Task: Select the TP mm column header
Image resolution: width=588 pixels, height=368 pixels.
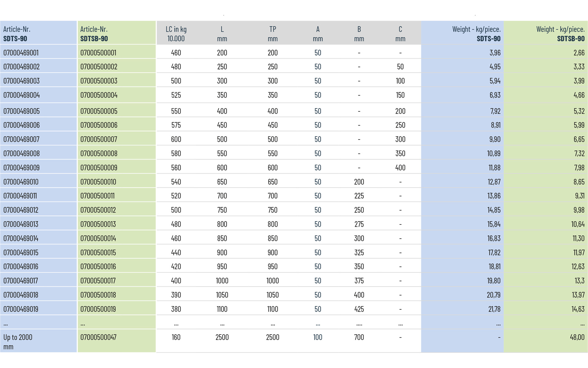Action: pos(273,34)
